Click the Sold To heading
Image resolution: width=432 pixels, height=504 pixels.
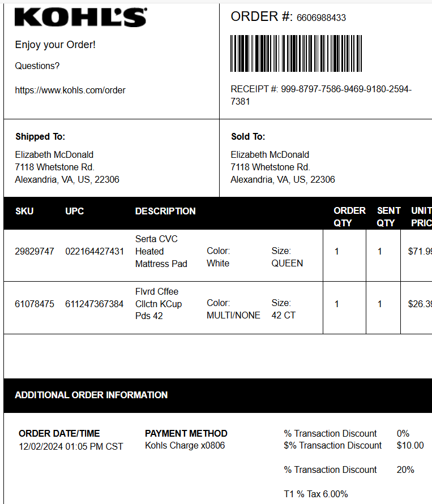point(248,137)
